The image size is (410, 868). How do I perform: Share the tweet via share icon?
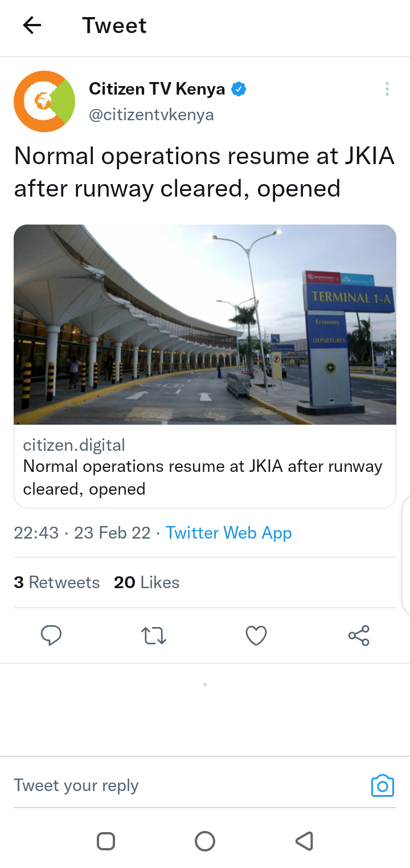[359, 635]
